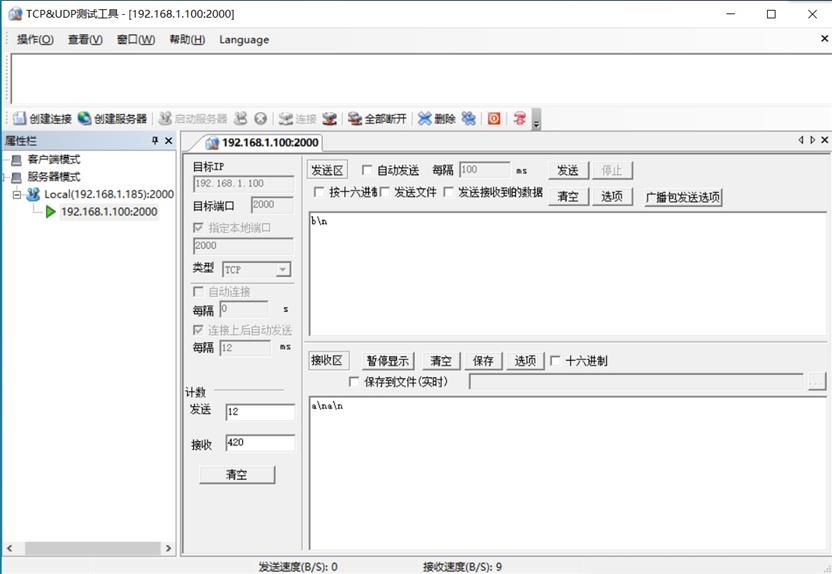Click 属性栏 horizontal scrollbar right arrow
This screenshot has height=574, width=832.
[168, 548]
